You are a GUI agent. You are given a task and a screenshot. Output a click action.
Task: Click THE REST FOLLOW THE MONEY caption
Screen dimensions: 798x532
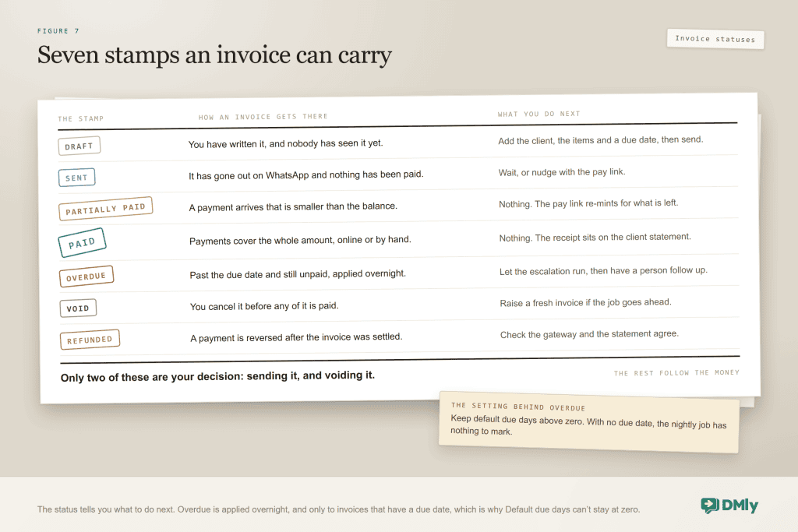coord(676,373)
